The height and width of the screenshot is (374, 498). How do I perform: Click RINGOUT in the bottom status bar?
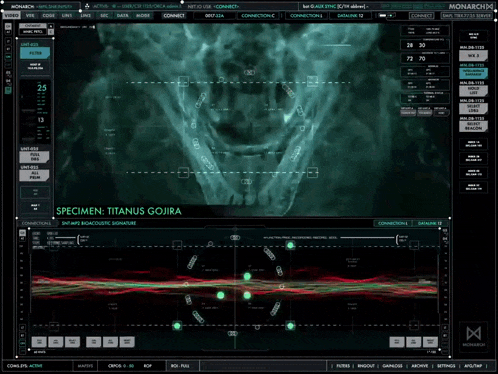pos(366,366)
